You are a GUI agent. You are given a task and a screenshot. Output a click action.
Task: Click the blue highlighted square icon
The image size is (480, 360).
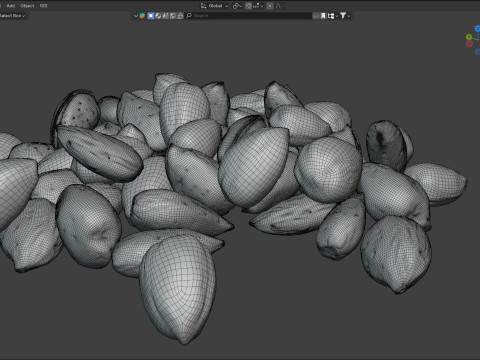pyautogui.click(x=151, y=16)
